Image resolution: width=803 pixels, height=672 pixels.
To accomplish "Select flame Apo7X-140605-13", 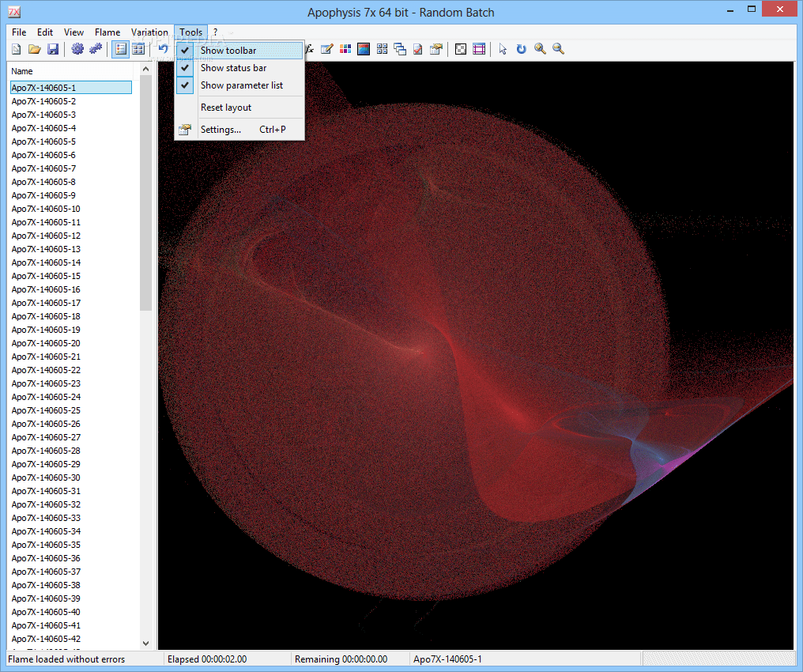I will coord(46,250).
